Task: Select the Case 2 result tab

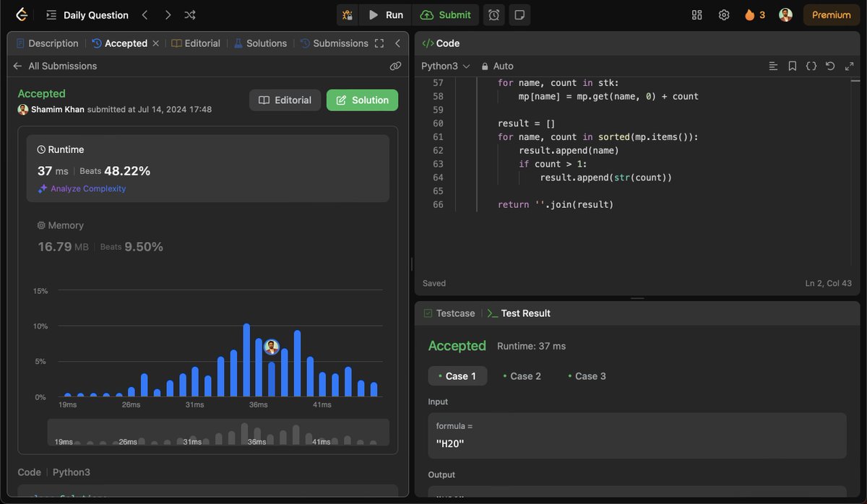Action: tap(522, 376)
